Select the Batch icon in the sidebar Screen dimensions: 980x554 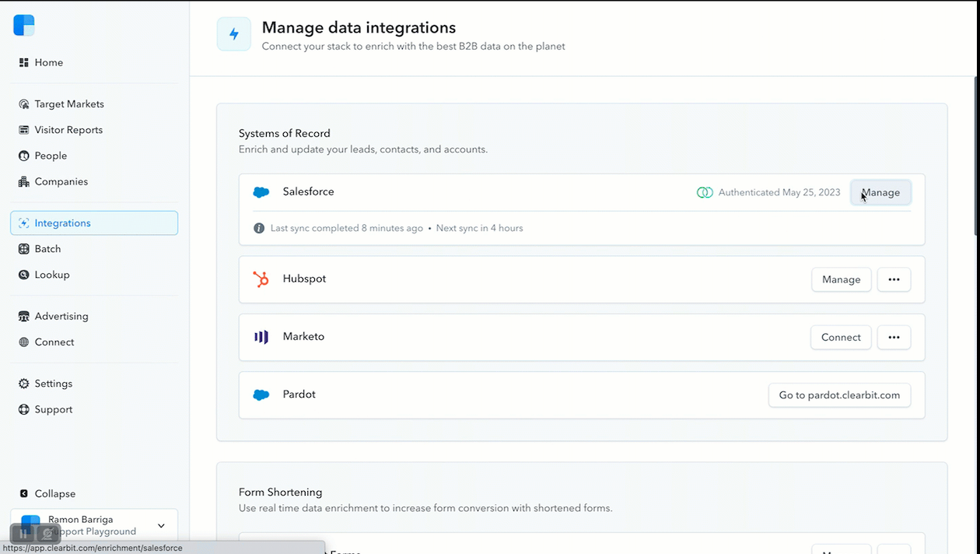24,249
